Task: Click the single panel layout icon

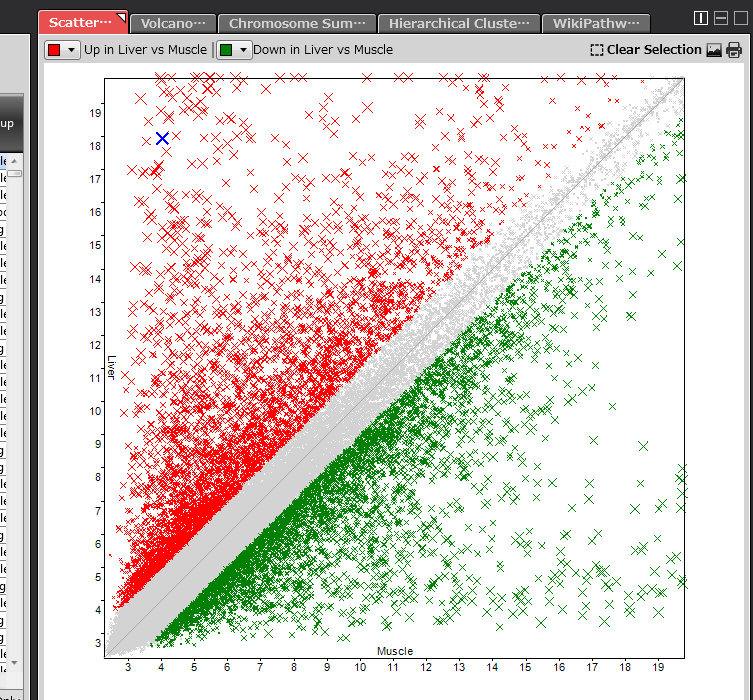Action: pyautogui.click(x=740, y=18)
